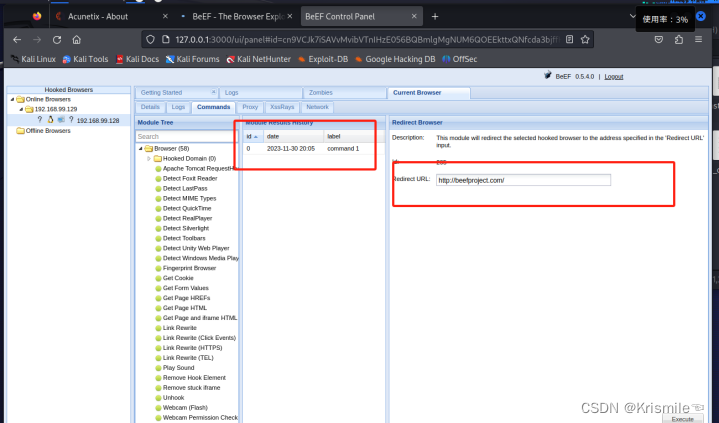Select the Detect MIME Types module

(189, 199)
